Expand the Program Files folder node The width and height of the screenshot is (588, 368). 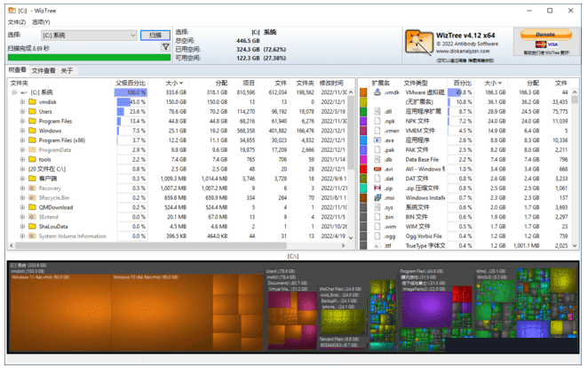(22, 121)
